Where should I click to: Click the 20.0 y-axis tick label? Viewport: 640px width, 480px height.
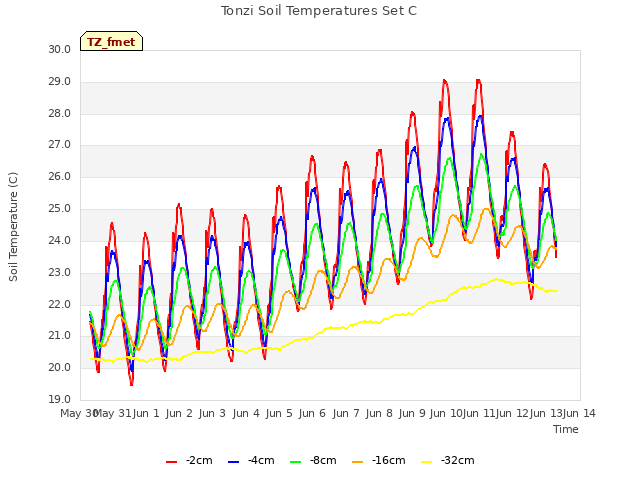[x=60, y=368]
